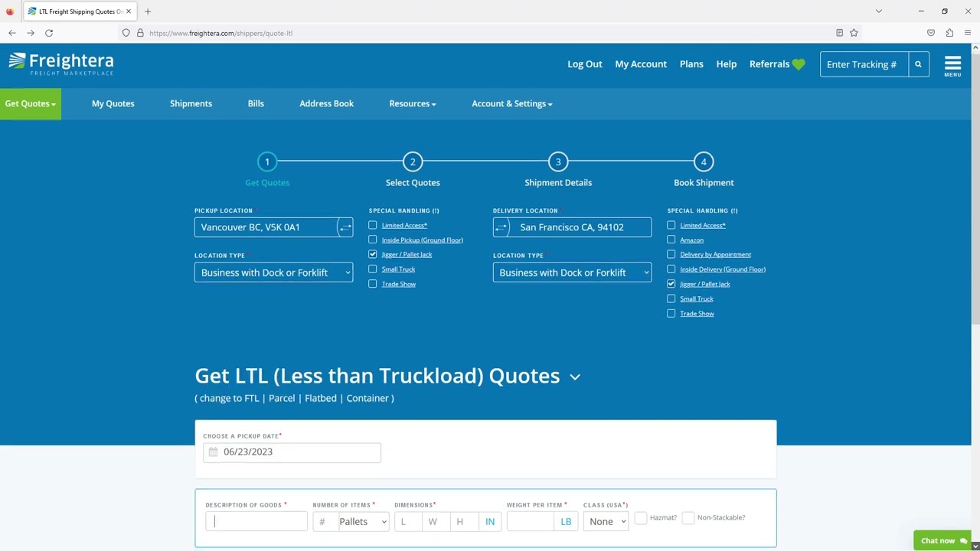This screenshot has width=980, height=551.
Task: Open My Quotes page
Action: click(x=113, y=103)
